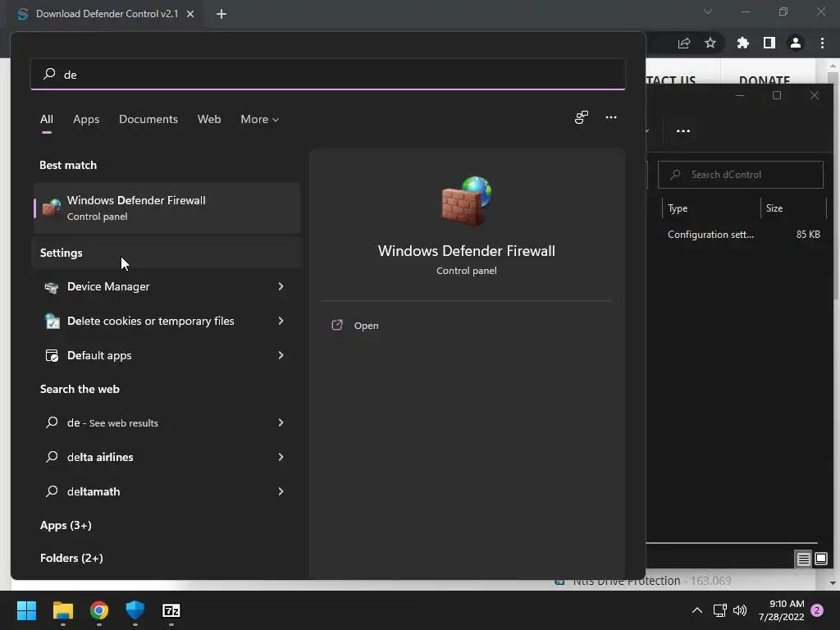Select Windows Defender Firewall best match result
840x630 pixels.
click(x=167, y=208)
